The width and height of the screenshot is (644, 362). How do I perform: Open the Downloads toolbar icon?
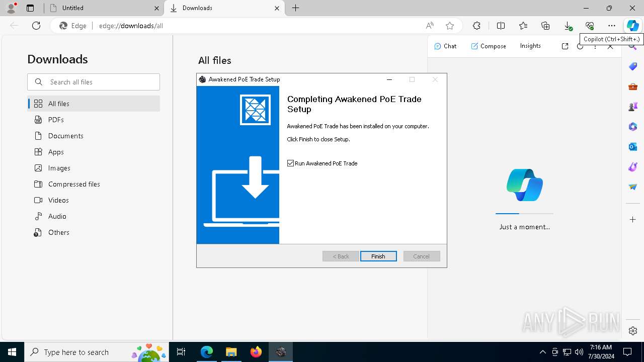(568, 26)
